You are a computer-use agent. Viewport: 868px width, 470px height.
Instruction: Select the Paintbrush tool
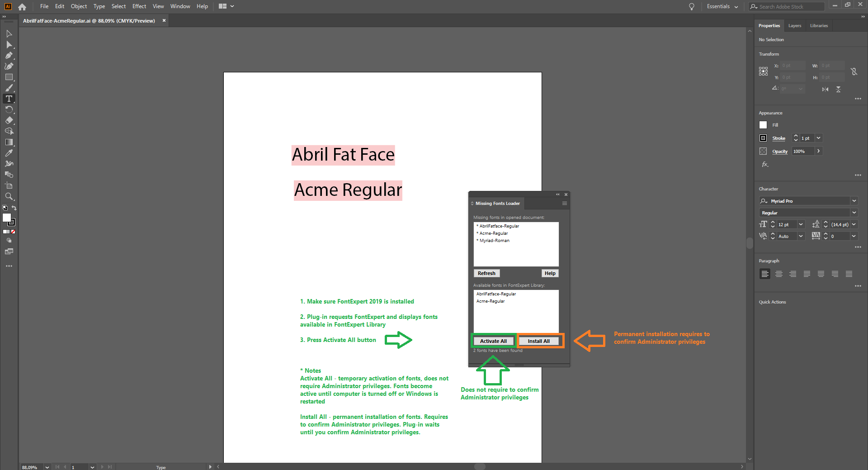[x=9, y=88]
